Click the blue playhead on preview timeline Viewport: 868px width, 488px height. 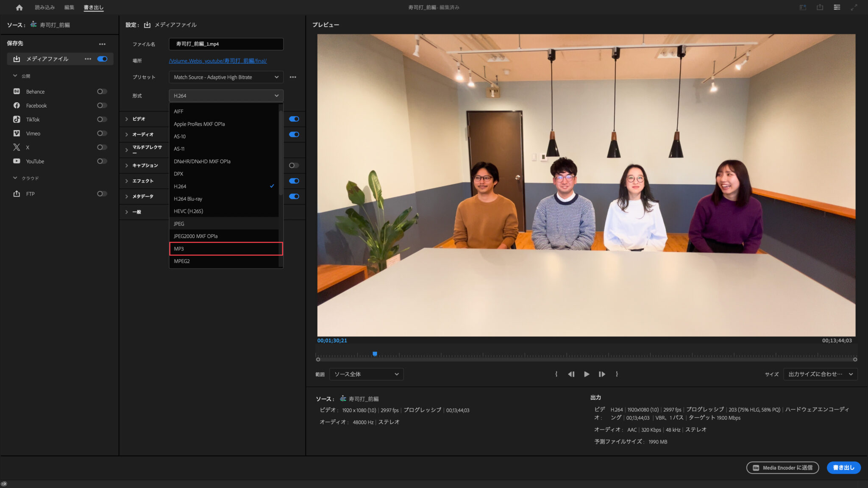pos(375,354)
